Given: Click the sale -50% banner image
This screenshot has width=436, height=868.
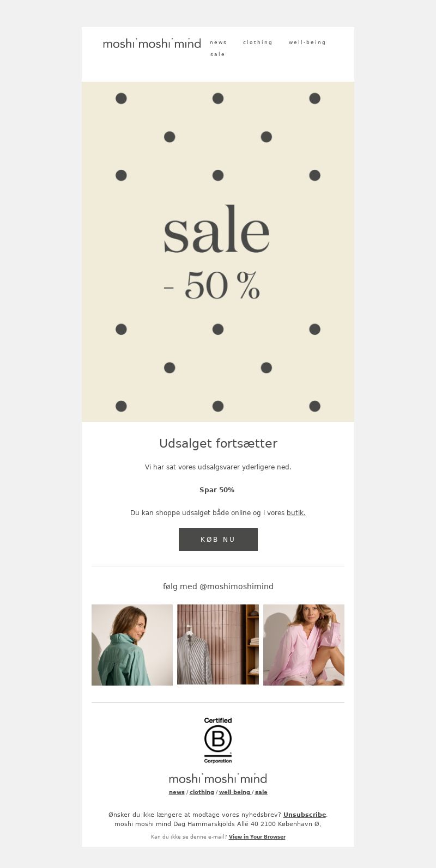Looking at the screenshot, I should click(218, 252).
